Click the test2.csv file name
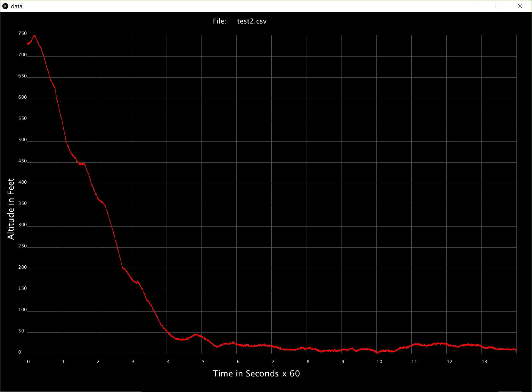Screen dimensions: 532x392 pos(252,21)
